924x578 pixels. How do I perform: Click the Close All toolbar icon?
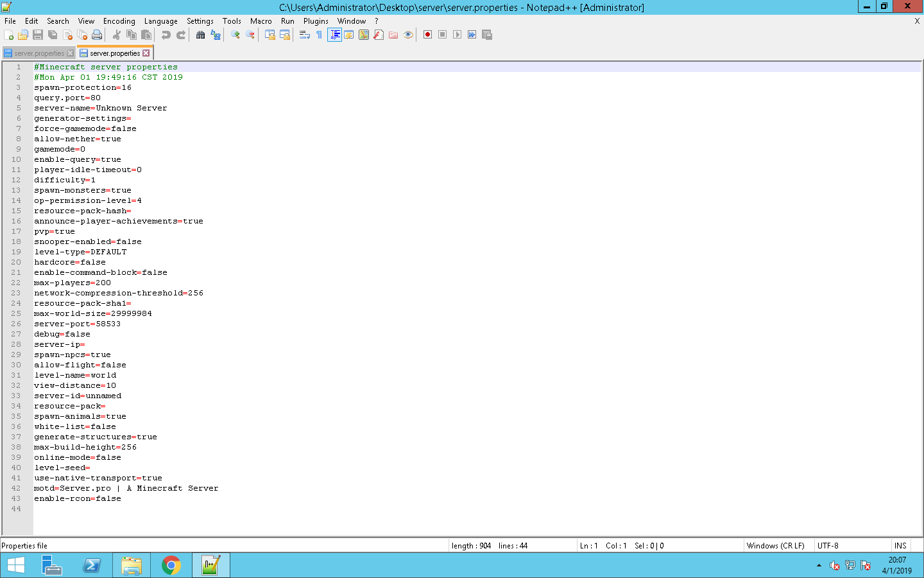[x=82, y=35]
